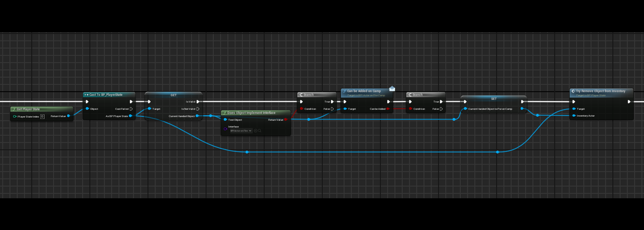Click False pin on the leftmost Branch node

click(333, 109)
